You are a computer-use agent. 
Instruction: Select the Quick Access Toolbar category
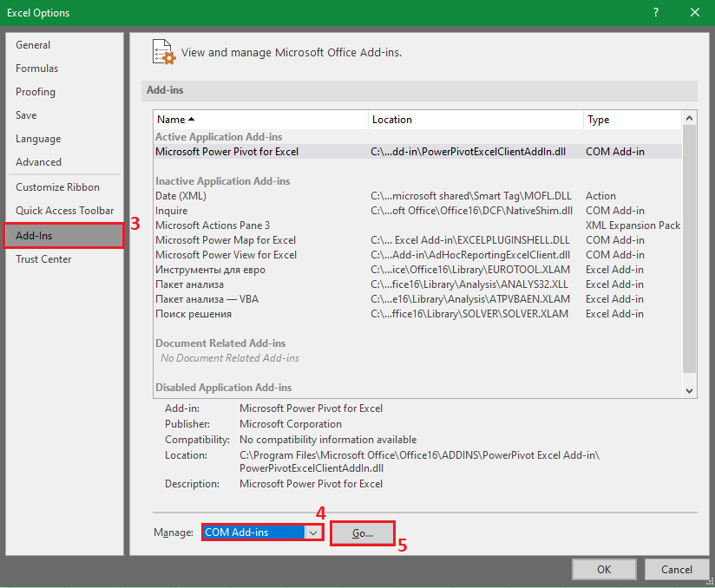click(64, 211)
